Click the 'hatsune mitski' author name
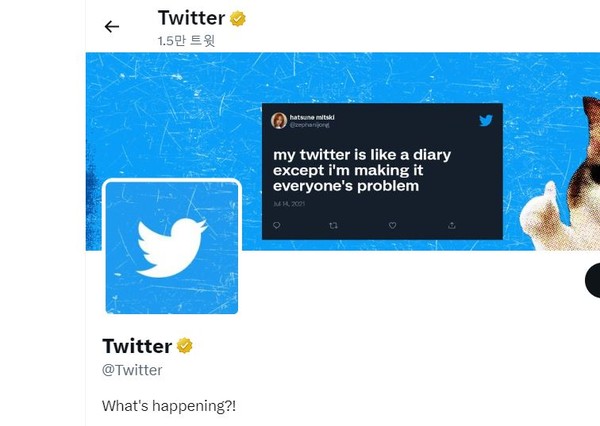 pos(312,117)
